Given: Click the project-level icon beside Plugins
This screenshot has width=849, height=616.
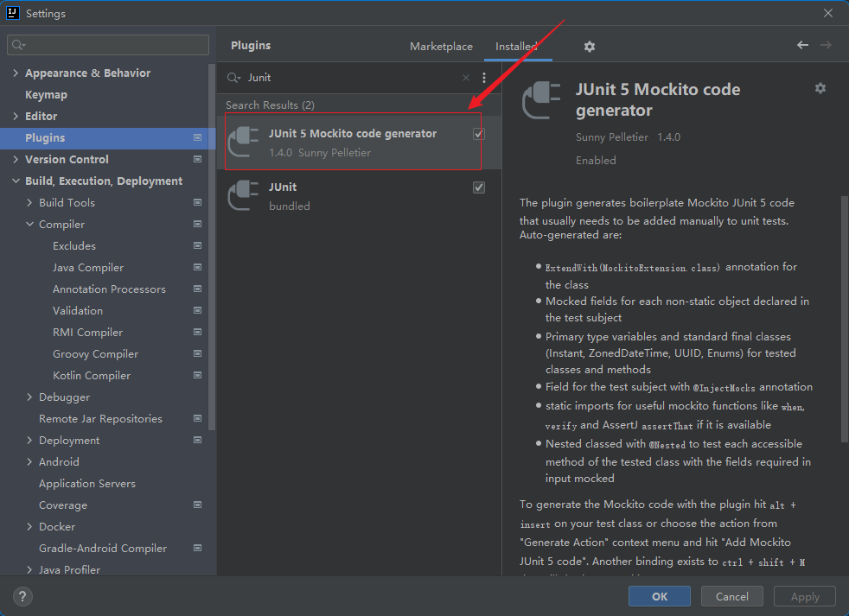Looking at the screenshot, I should pos(198,137).
